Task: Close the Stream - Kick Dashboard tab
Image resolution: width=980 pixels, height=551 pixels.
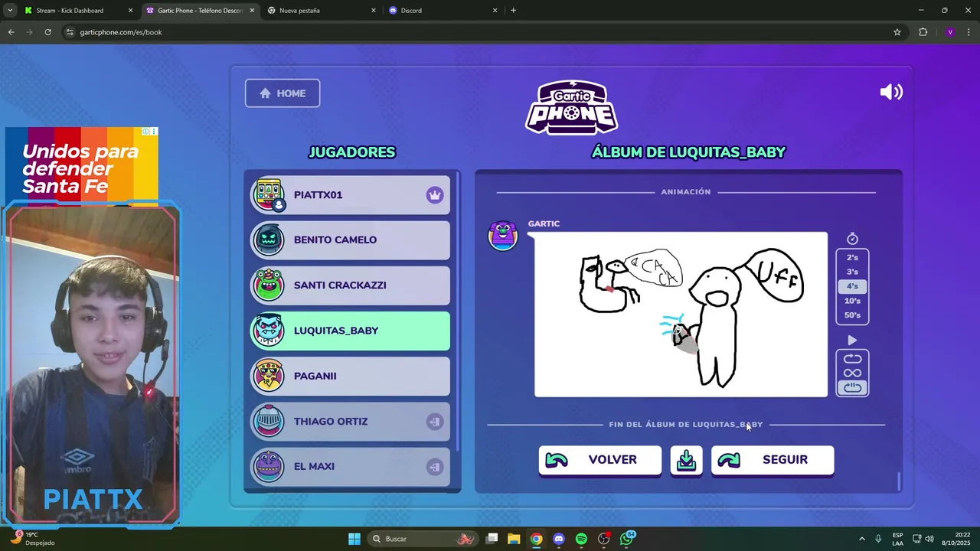Action: 130,11
